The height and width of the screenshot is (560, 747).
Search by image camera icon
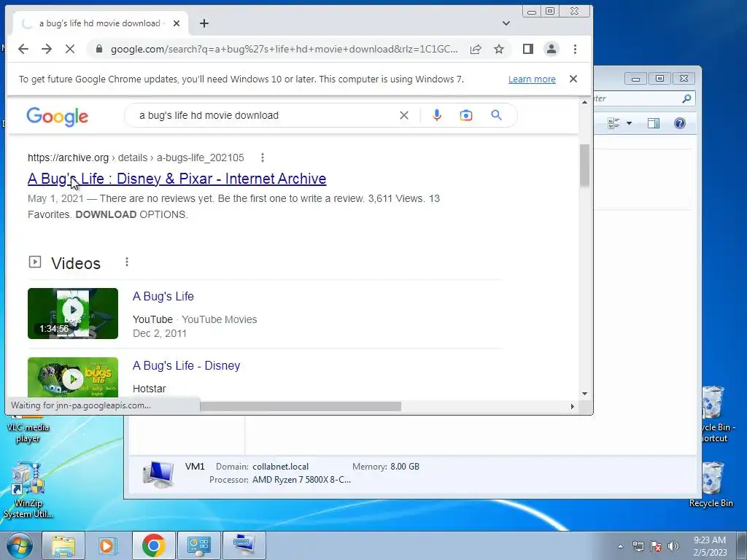(466, 115)
